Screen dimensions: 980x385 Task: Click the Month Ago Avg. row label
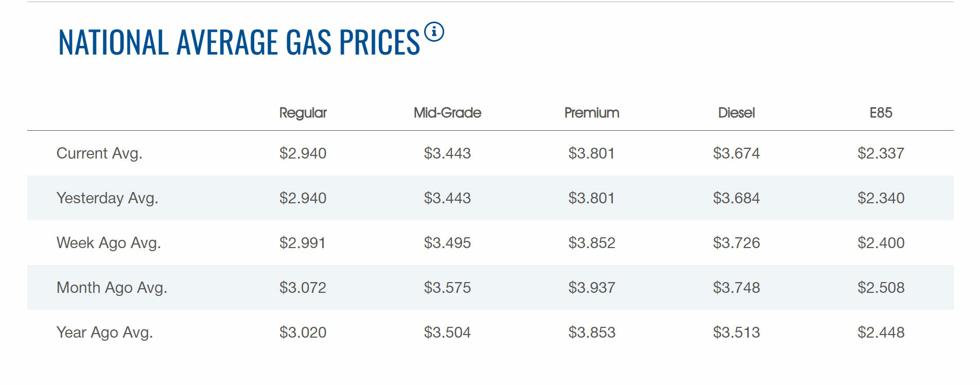(112, 288)
